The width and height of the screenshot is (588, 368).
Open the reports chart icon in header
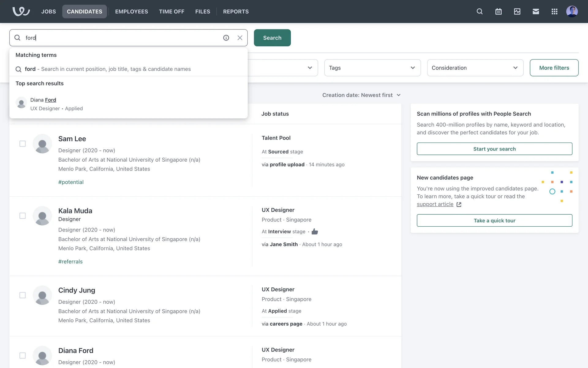click(x=517, y=11)
